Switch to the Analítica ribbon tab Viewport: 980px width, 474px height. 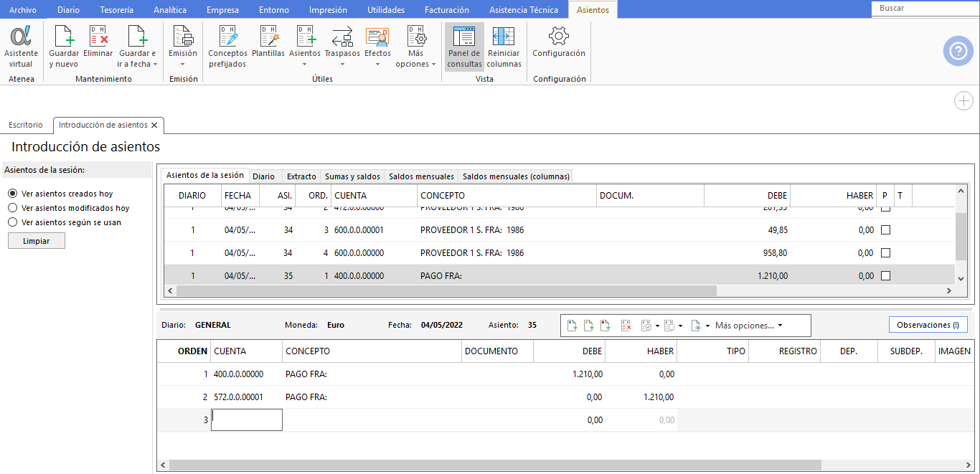170,10
